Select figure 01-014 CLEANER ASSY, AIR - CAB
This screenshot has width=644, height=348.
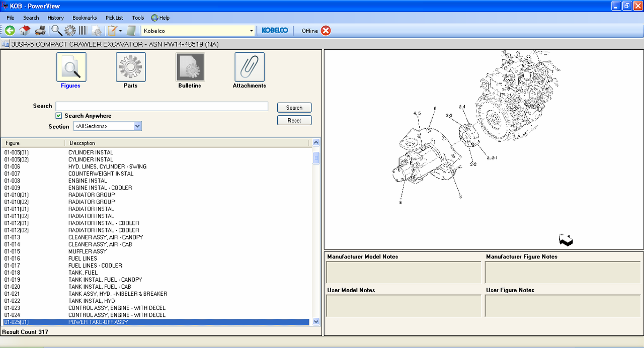(x=156, y=244)
